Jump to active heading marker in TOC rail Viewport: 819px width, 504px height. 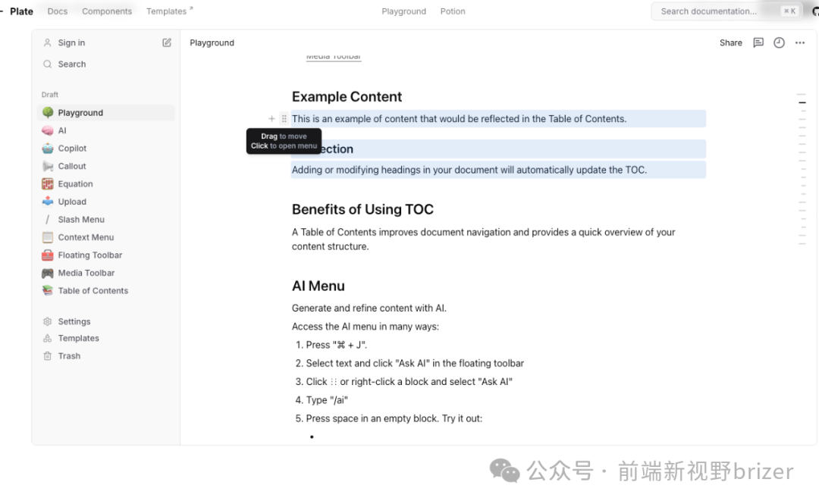[802, 103]
